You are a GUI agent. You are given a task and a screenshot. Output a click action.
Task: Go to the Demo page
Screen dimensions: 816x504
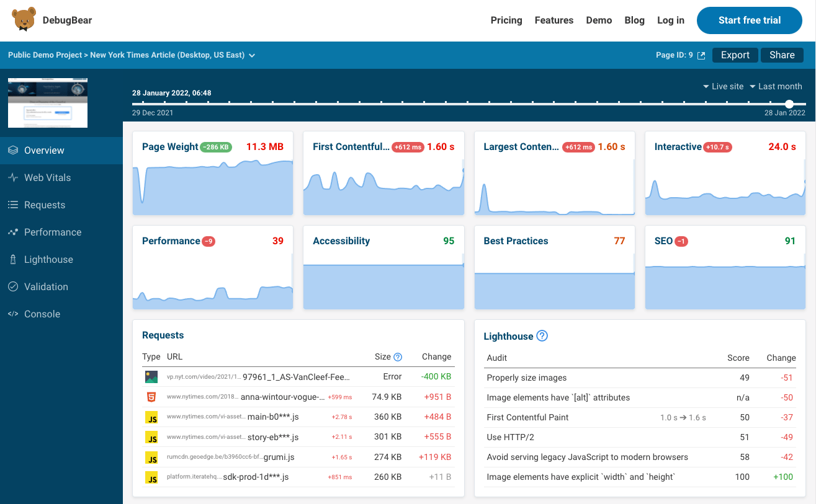pyautogui.click(x=599, y=20)
